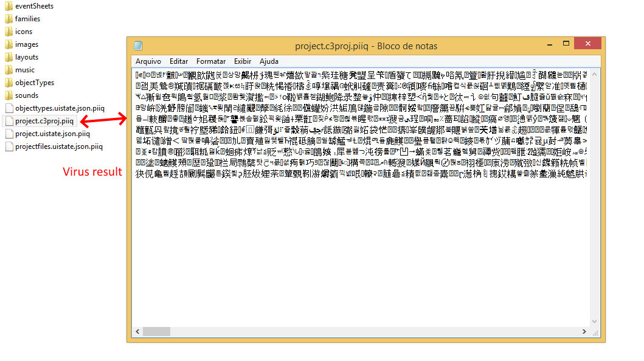
Task: Select the music folder icon
Action: pyautogui.click(x=9, y=70)
